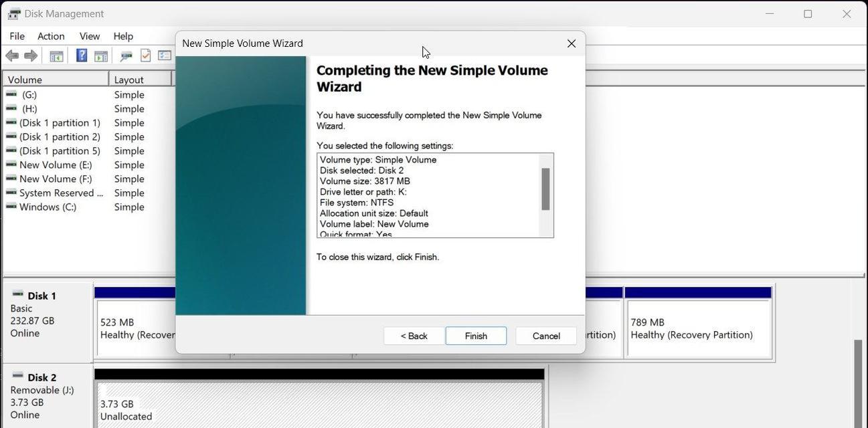
Task: Open the View menu
Action: [x=89, y=36]
